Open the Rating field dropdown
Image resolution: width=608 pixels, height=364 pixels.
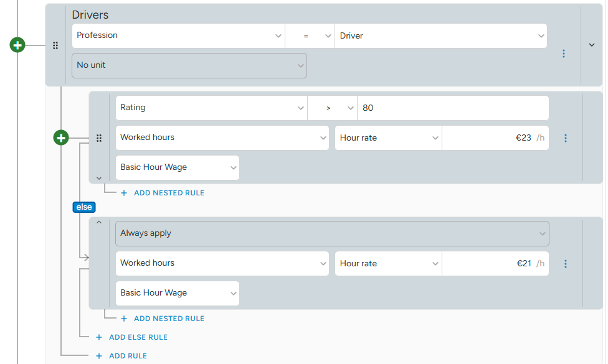(x=211, y=108)
